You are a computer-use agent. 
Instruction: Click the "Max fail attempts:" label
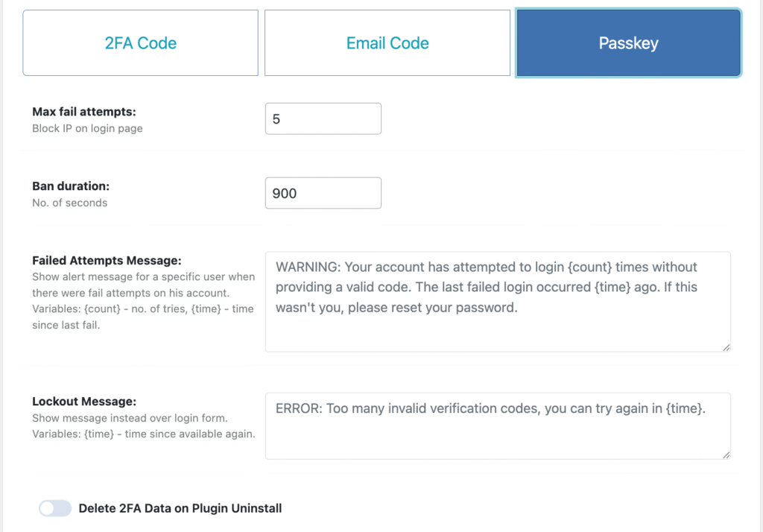pyautogui.click(x=84, y=112)
